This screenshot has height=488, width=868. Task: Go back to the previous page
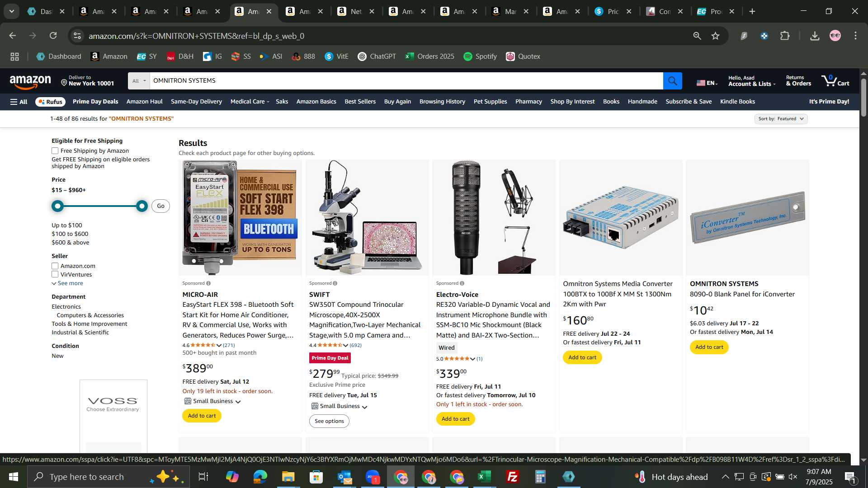pyautogui.click(x=12, y=36)
